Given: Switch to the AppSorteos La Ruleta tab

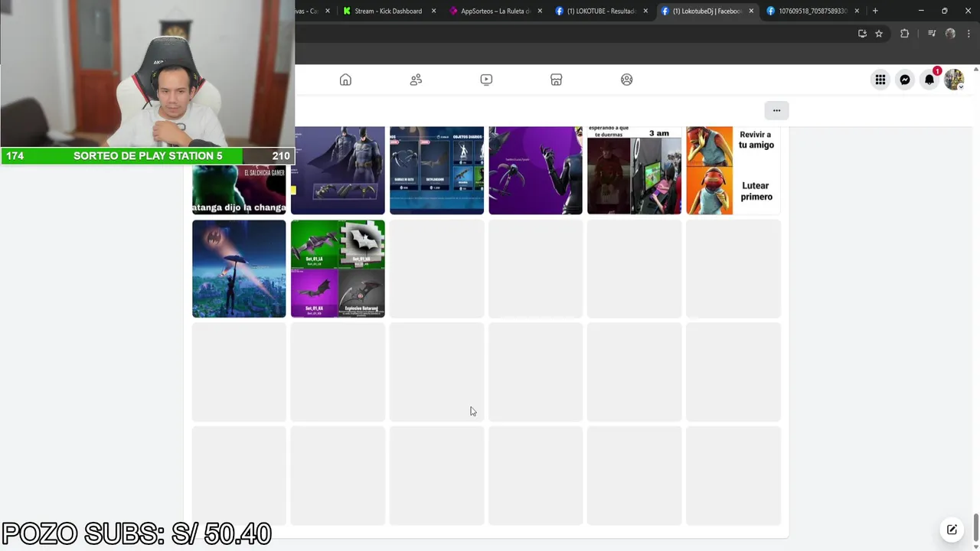Looking at the screenshot, I should [x=495, y=11].
